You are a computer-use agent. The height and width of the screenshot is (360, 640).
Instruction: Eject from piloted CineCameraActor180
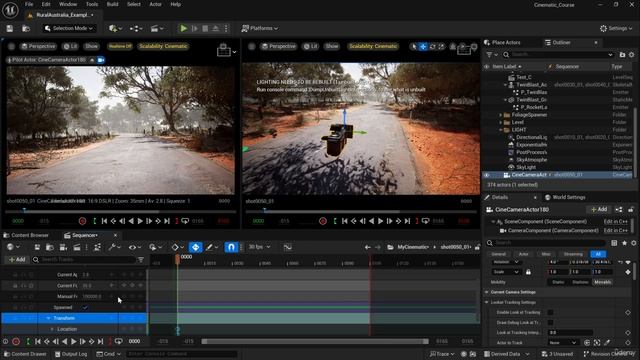(x=92, y=60)
